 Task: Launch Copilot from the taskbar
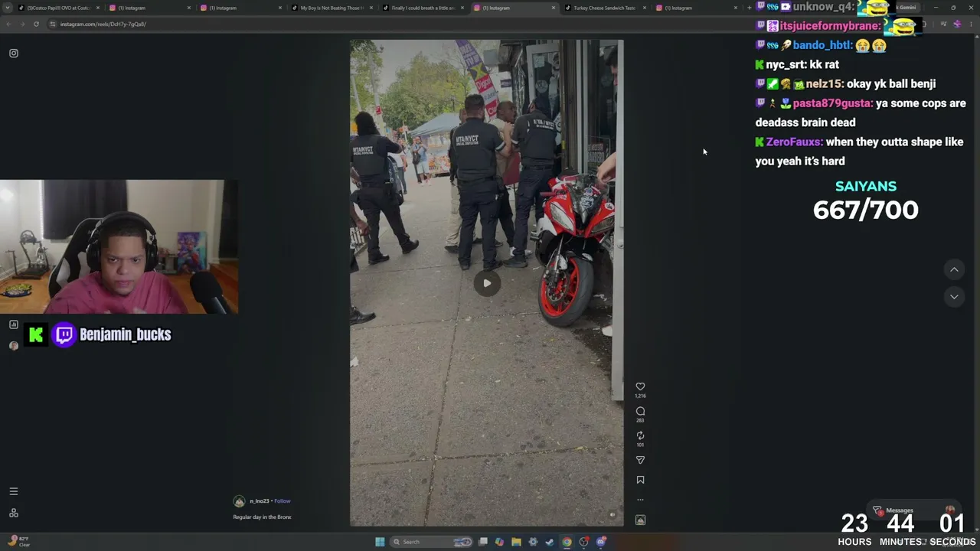coord(499,542)
